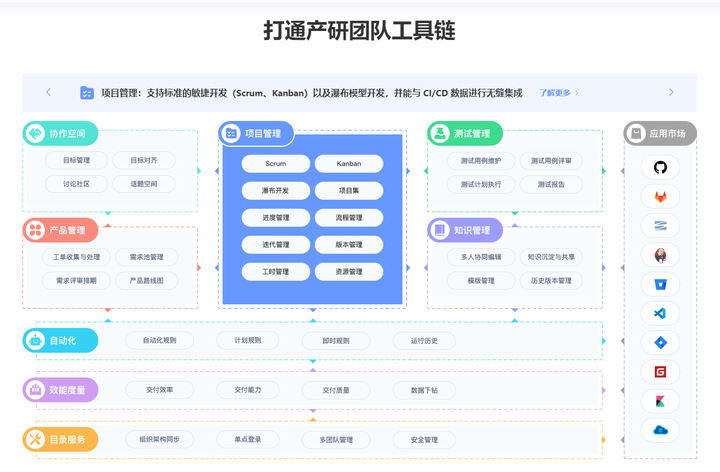Click the 目标对齐 pill
This screenshot has height=472, width=720.
144,160
